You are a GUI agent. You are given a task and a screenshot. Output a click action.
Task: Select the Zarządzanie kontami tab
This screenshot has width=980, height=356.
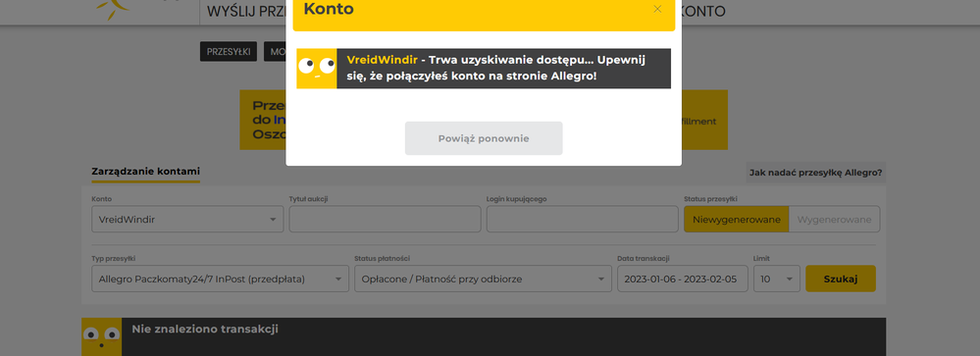pos(145,171)
